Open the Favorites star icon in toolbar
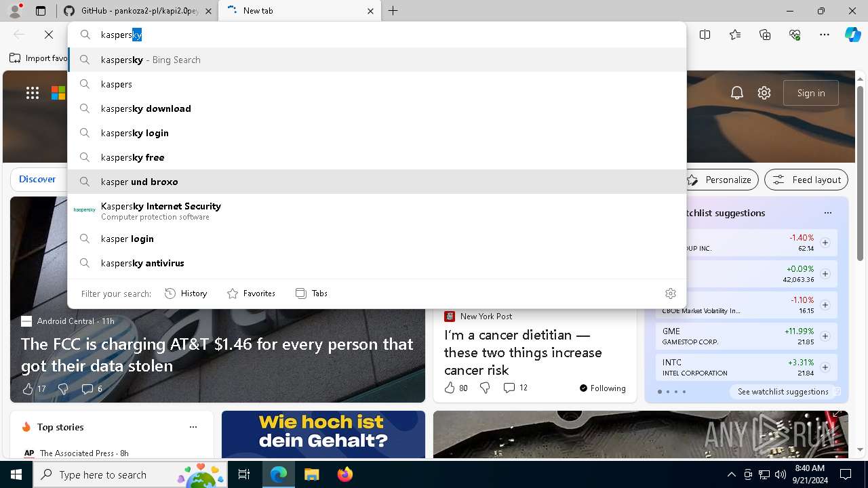The height and width of the screenshot is (488, 868). (735, 35)
